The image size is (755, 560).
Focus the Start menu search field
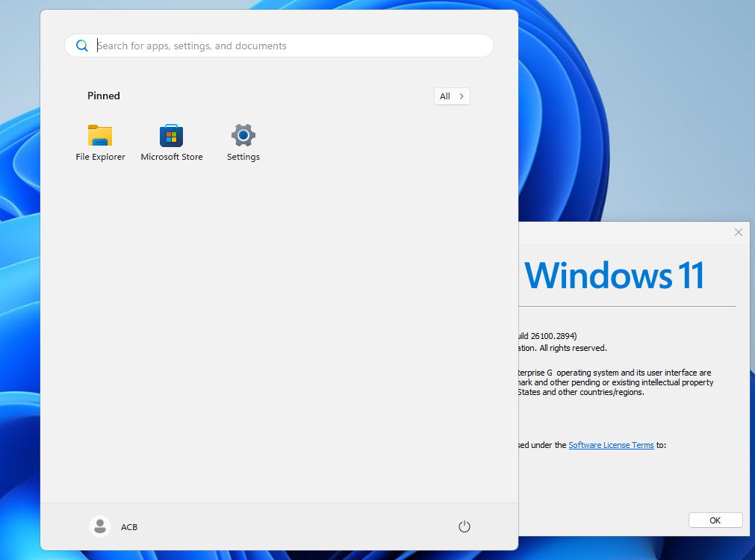279,46
